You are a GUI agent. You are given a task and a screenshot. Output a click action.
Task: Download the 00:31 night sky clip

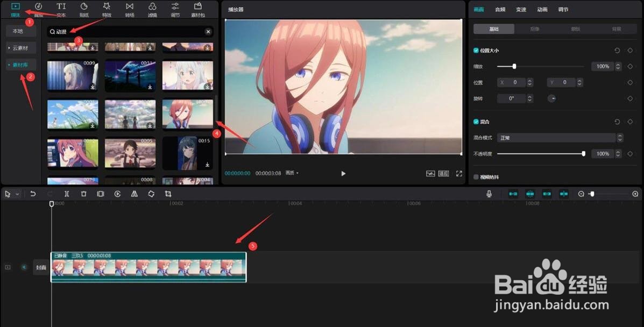(x=150, y=87)
